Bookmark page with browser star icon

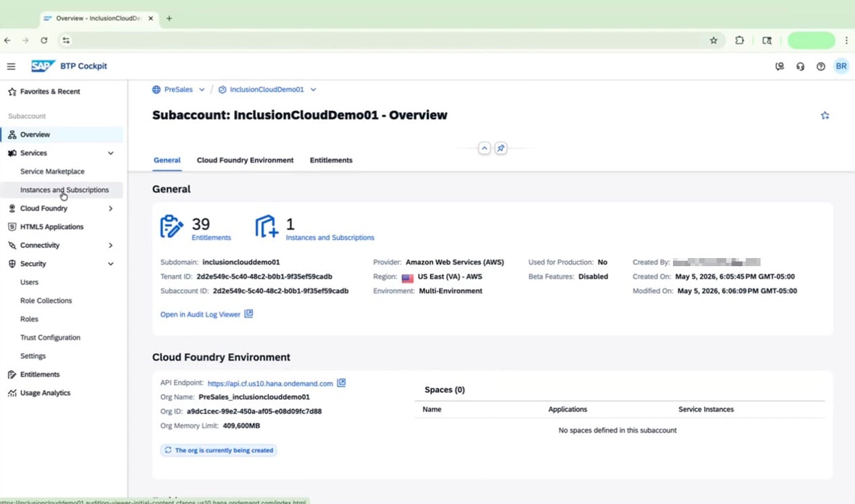tap(713, 40)
